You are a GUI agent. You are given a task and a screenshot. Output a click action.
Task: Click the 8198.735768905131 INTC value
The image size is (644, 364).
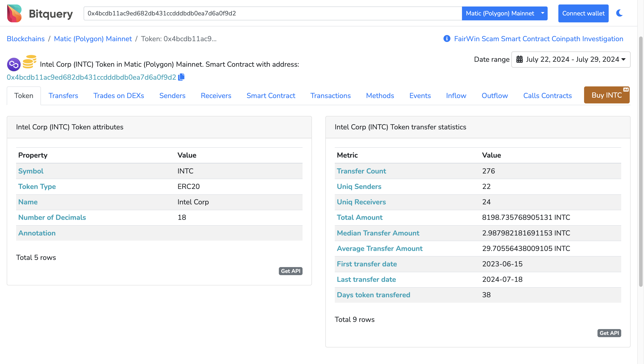coord(526,217)
